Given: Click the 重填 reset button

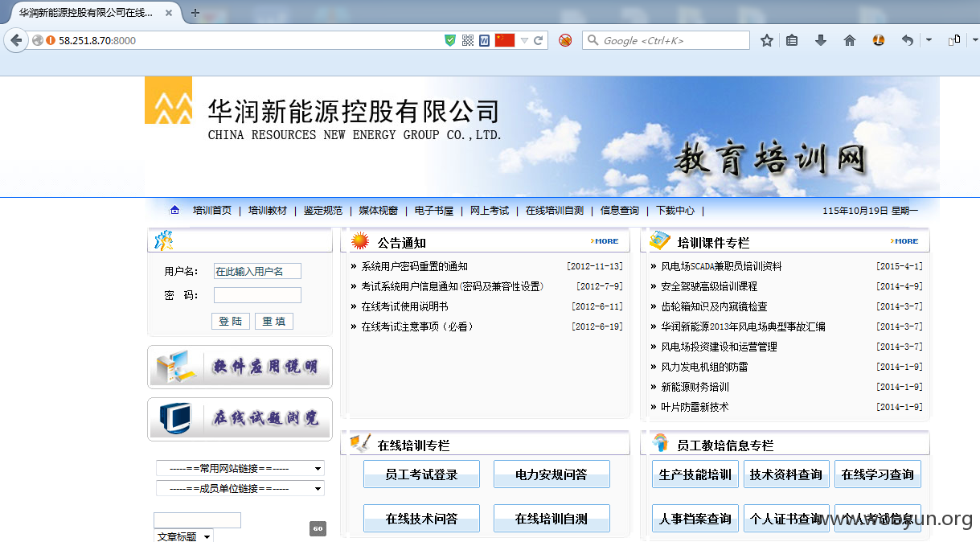Looking at the screenshot, I should pos(274,321).
